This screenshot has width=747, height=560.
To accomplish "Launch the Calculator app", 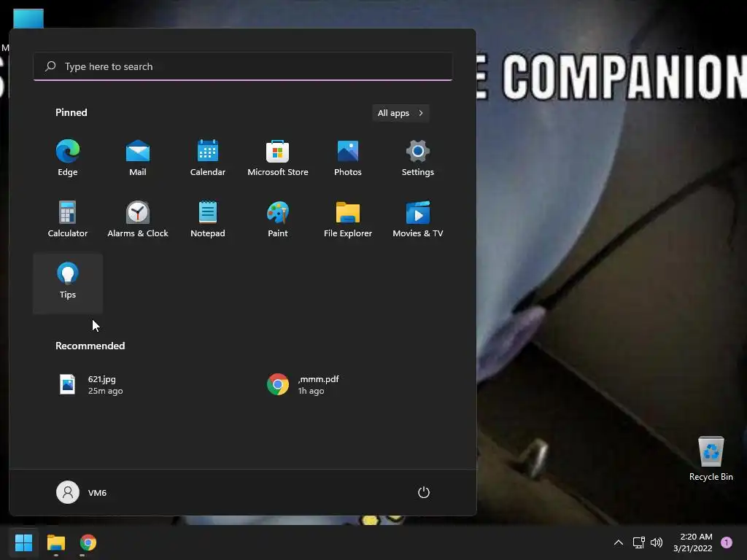I will [68, 219].
